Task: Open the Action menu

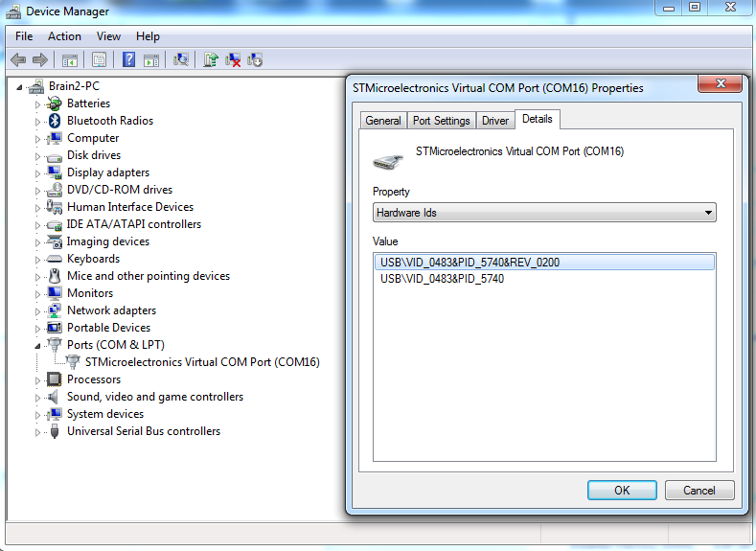Action: [64, 36]
